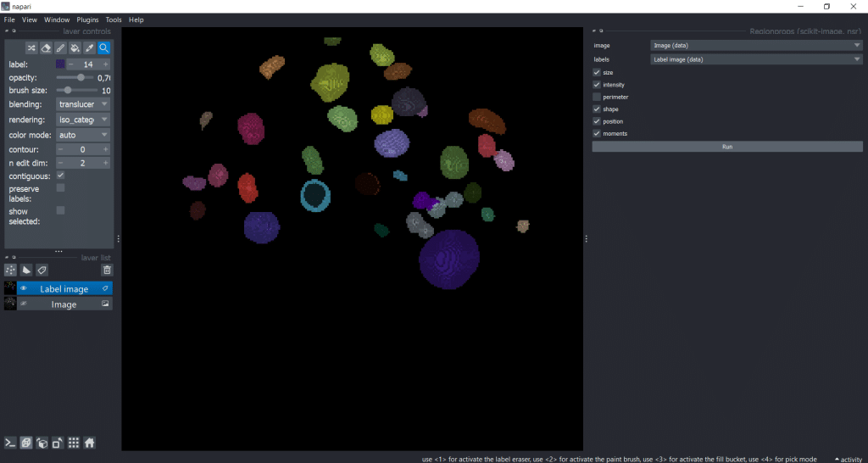The height and width of the screenshot is (463, 868).
Task: Delete the selected layer
Action: tap(107, 271)
